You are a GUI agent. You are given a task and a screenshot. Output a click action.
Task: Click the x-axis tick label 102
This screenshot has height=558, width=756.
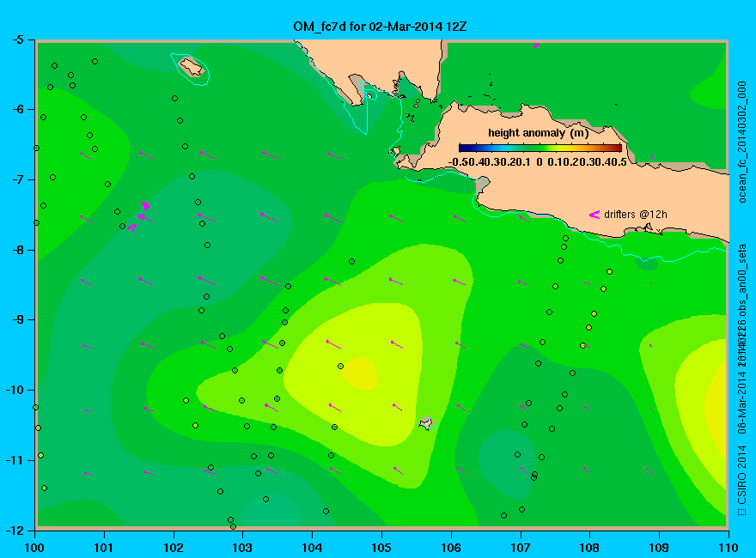(173, 548)
